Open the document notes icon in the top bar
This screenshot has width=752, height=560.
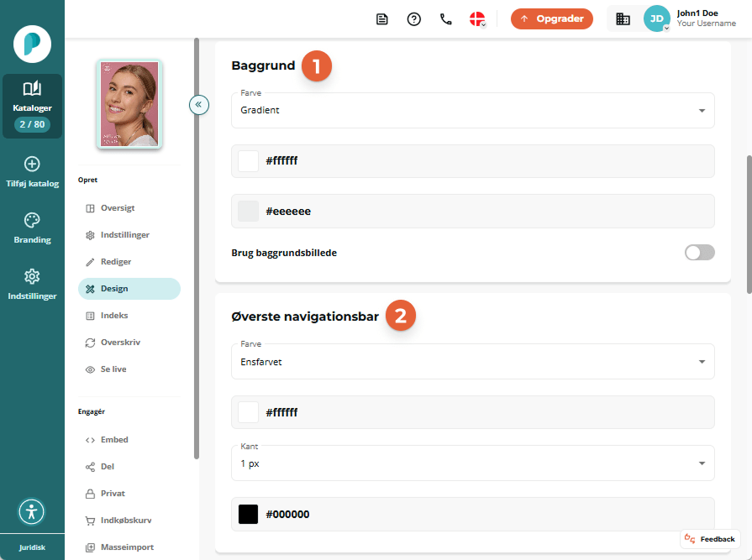pos(381,19)
